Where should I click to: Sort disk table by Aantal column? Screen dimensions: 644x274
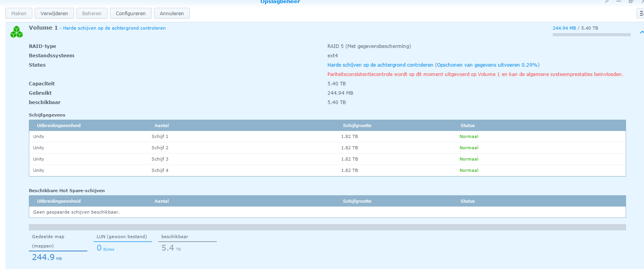pos(161,126)
